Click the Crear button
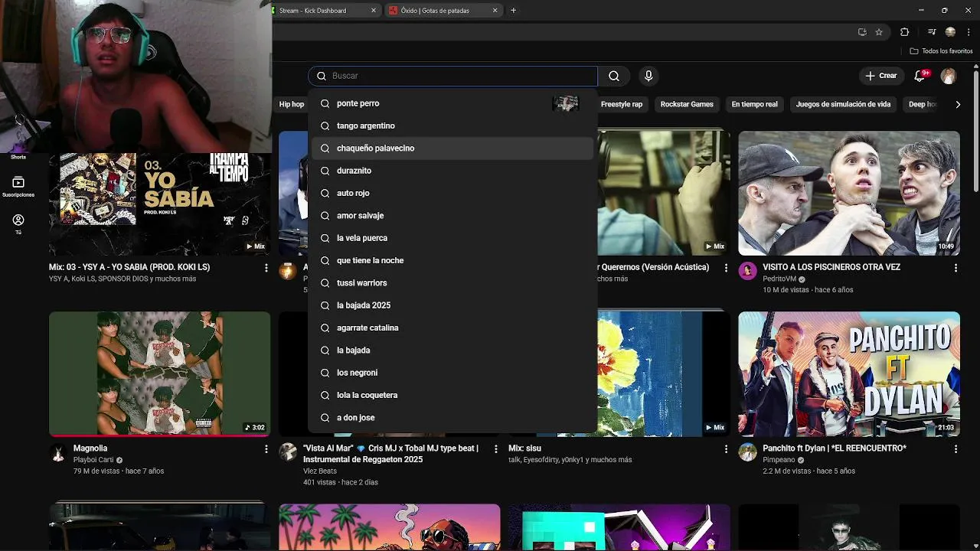The image size is (980, 551). 880,76
